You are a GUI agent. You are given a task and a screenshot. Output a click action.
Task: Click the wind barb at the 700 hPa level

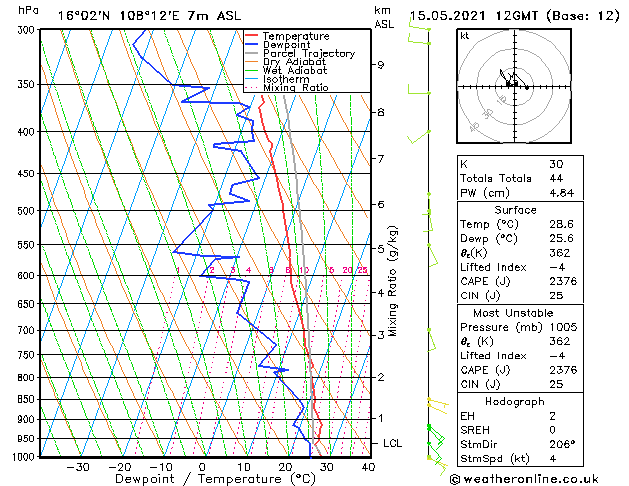pyautogui.click(x=432, y=340)
